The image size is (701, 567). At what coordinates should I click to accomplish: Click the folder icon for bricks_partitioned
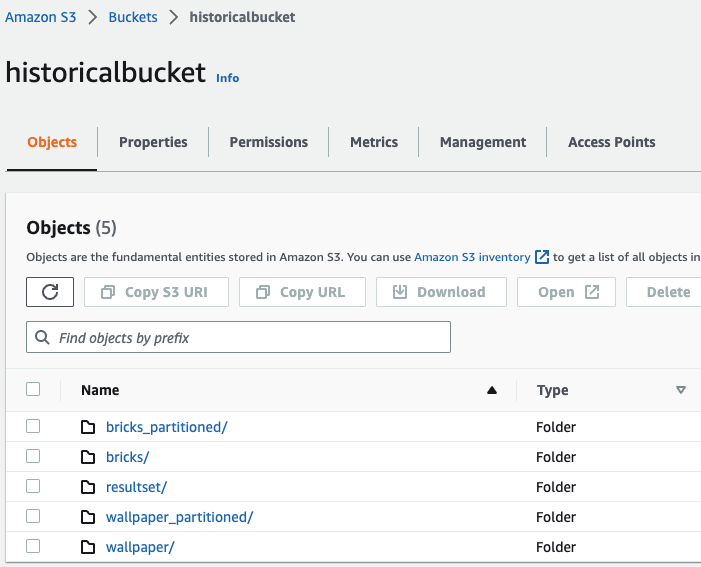88,427
